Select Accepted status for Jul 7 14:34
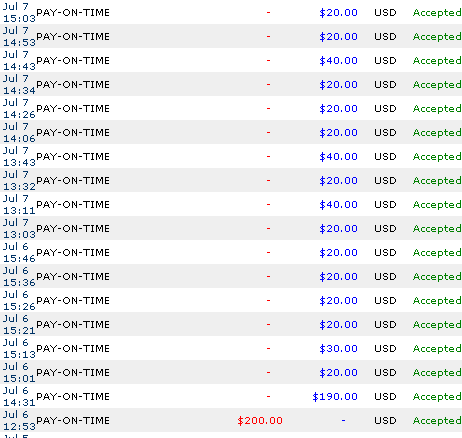This screenshot has height=438, width=462. coord(437,85)
